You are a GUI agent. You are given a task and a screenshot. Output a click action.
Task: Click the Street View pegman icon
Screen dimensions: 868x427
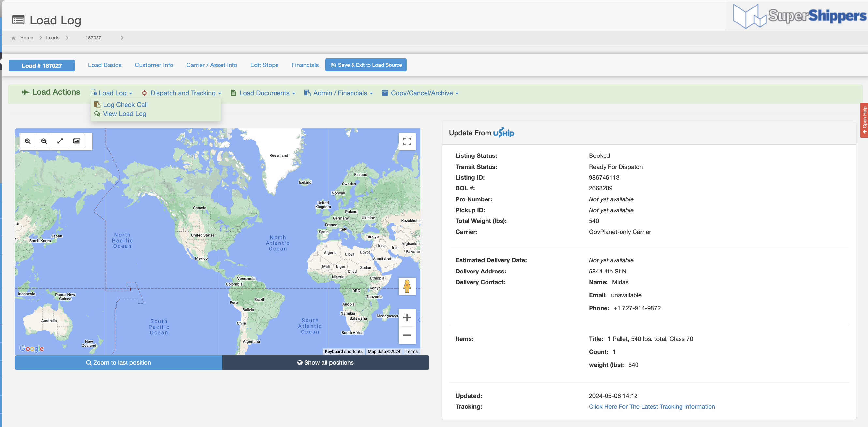407,286
